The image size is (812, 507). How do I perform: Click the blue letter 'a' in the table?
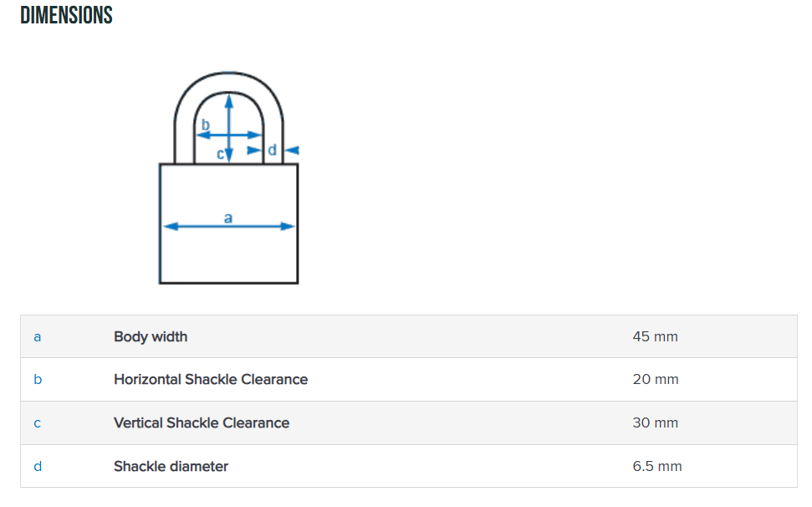37,337
